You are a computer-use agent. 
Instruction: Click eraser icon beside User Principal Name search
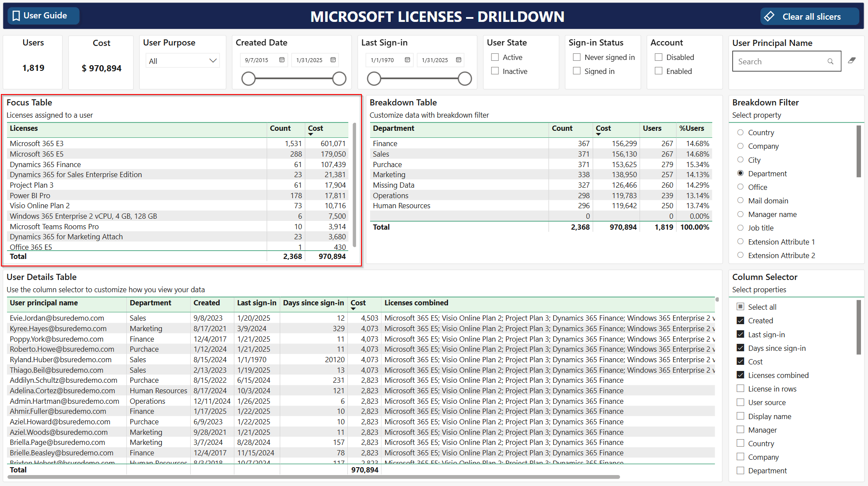[851, 61]
